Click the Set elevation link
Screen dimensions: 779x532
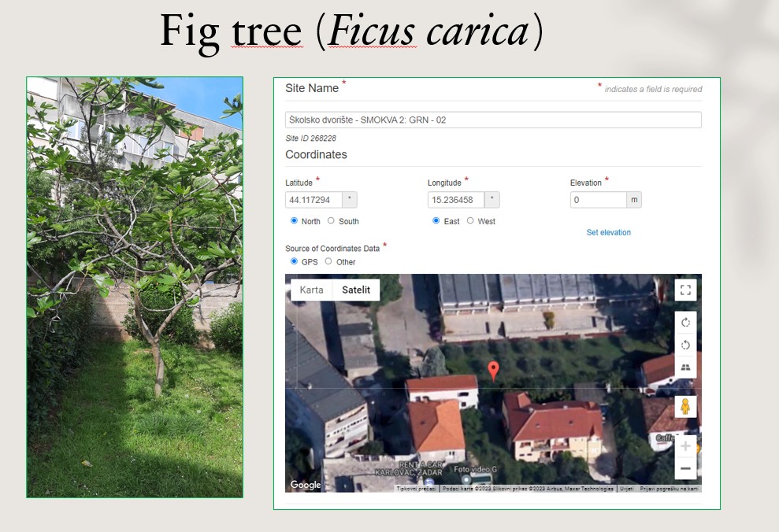(x=608, y=232)
